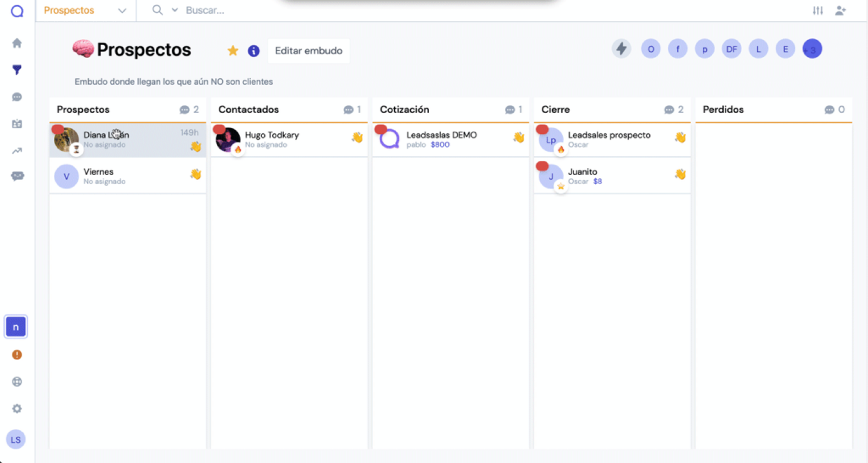Open the globe icon in sidebar
Screen dimensions: 868x463
pyautogui.click(x=17, y=381)
